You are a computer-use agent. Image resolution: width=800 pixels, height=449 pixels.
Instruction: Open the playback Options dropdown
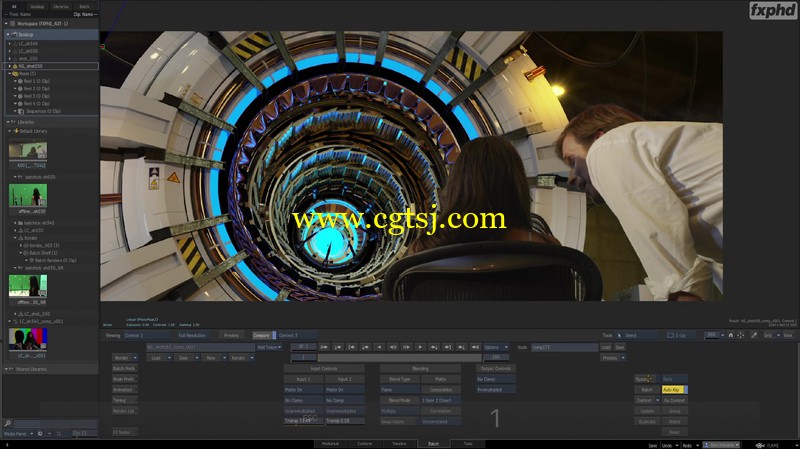pos(496,347)
